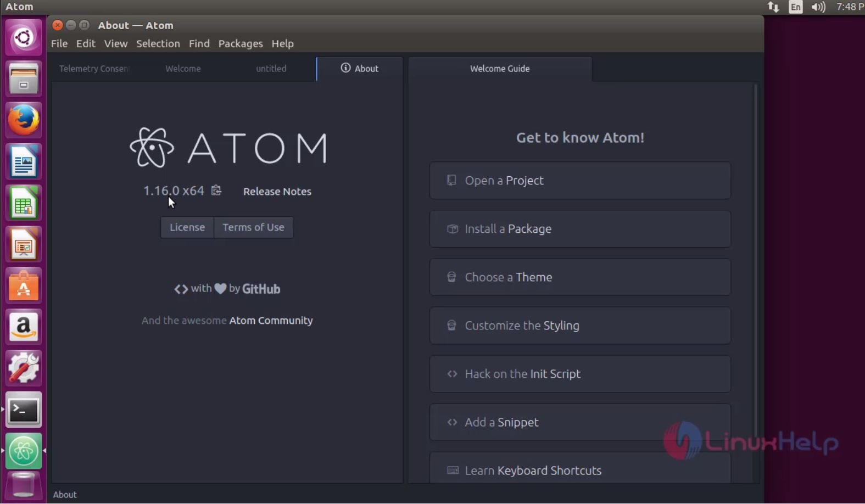Open Terminal from the dock
The image size is (865, 504).
point(24,410)
